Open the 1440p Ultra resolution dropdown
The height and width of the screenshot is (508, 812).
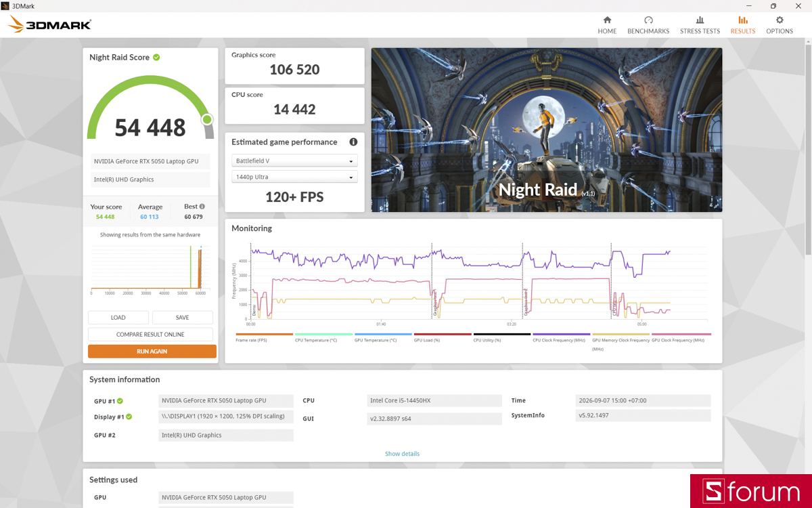tap(294, 177)
